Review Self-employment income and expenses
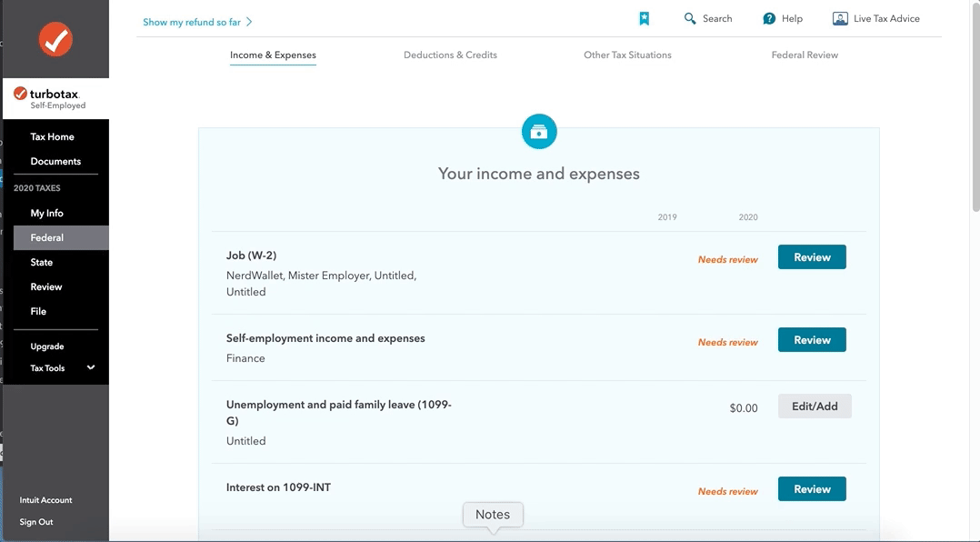The image size is (980, 542). pyautogui.click(x=812, y=340)
